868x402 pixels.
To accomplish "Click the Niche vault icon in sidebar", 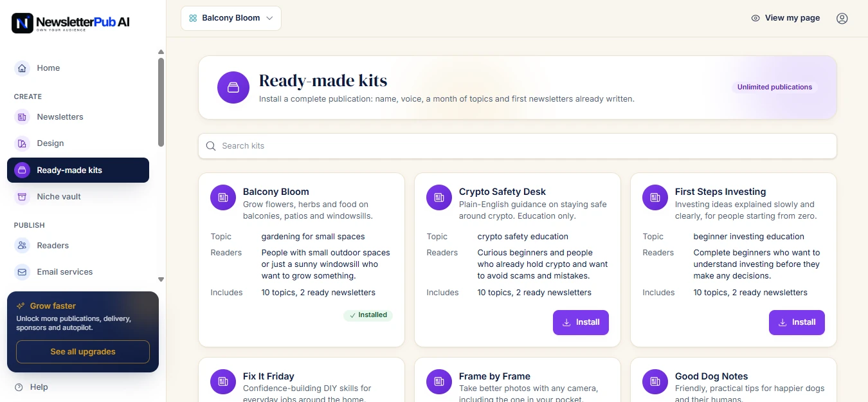I will (23, 197).
